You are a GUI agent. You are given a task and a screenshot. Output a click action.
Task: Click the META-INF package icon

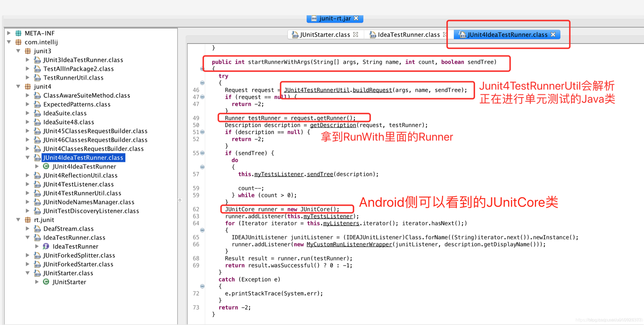(x=19, y=33)
